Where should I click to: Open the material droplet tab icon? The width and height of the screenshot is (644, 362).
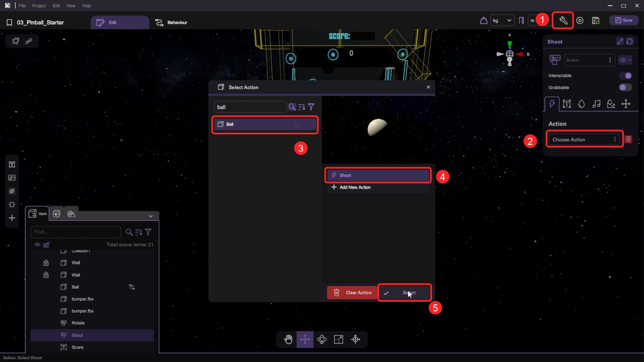[x=582, y=104]
